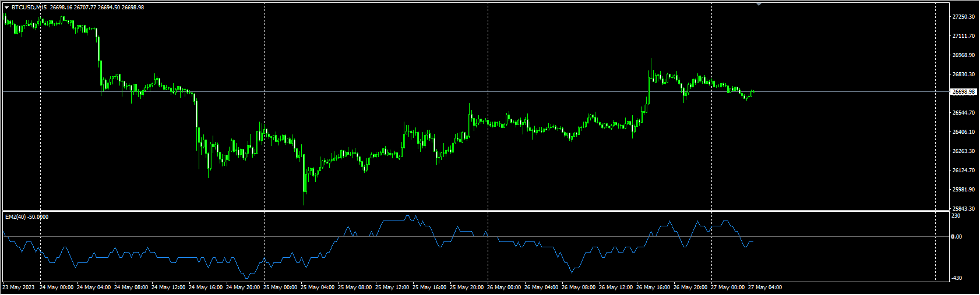Click the 230 level on indicator scale
Screen dimensions: 980x295
pyautogui.click(x=956, y=216)
